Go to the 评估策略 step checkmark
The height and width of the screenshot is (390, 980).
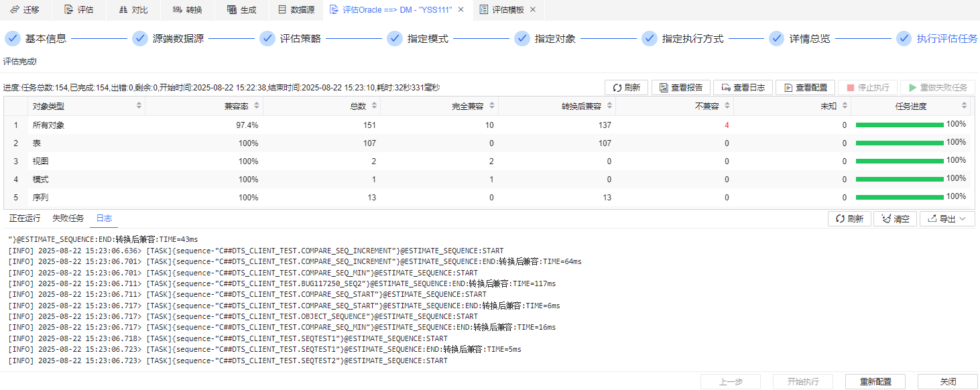point(267,38)
